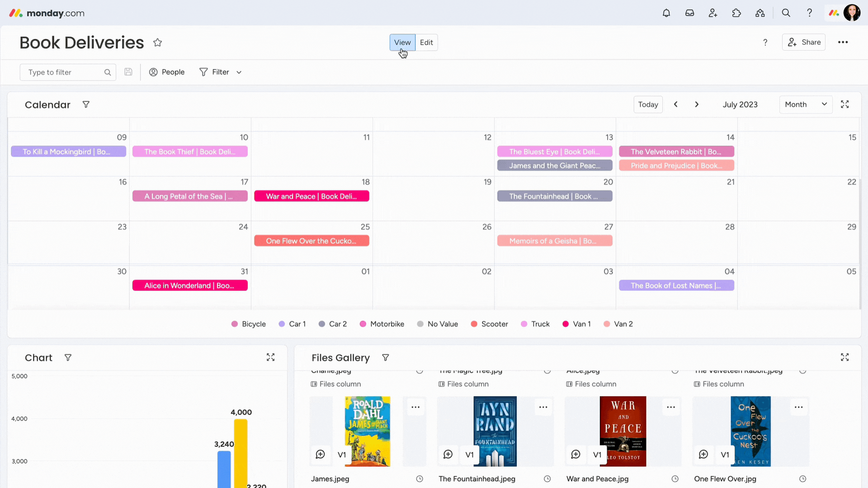868x488 pixels.
Task: Expand the Calendar widget fullscreen
Action: [844, 104]
